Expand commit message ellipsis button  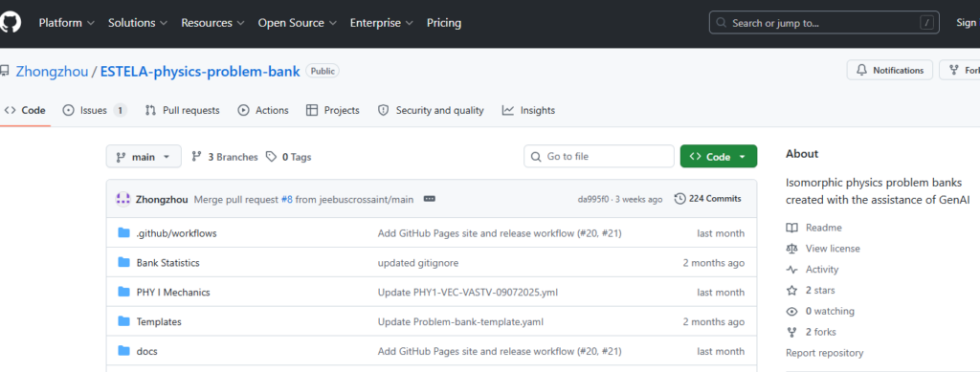pyautogui.click(x=430, y=199)
